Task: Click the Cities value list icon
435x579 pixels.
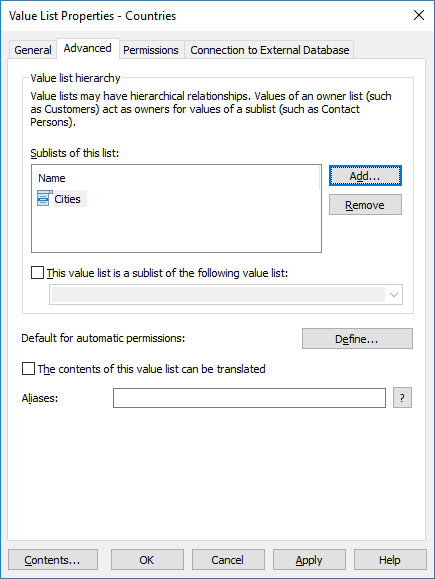Action: pos(44,198)
